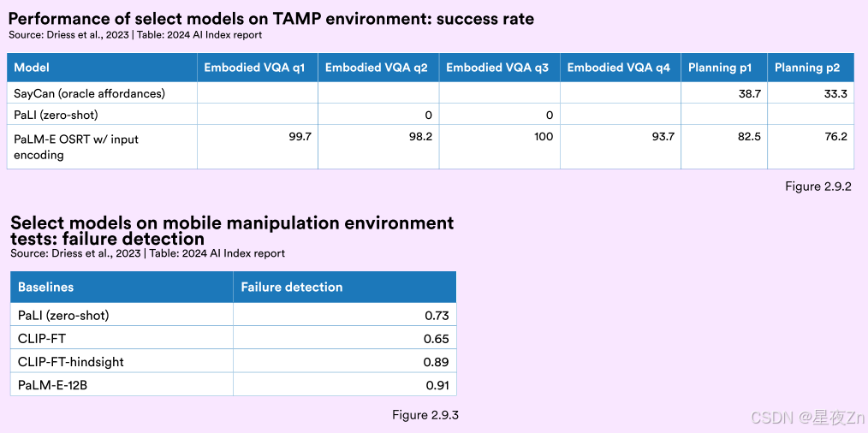Select "PaLI (zero-shot)" in the Baselines table
This screenshot has height=433, width=868.
point(63,316)
